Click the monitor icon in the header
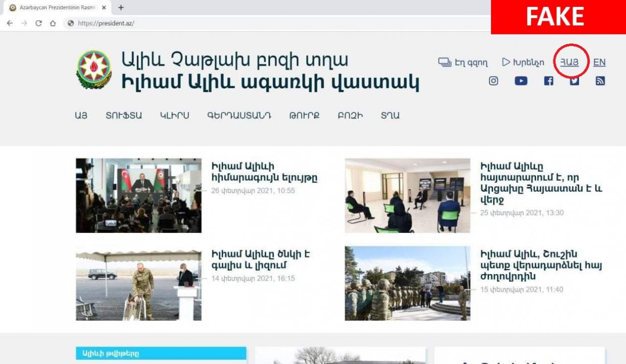 click(x=445, y=62)
